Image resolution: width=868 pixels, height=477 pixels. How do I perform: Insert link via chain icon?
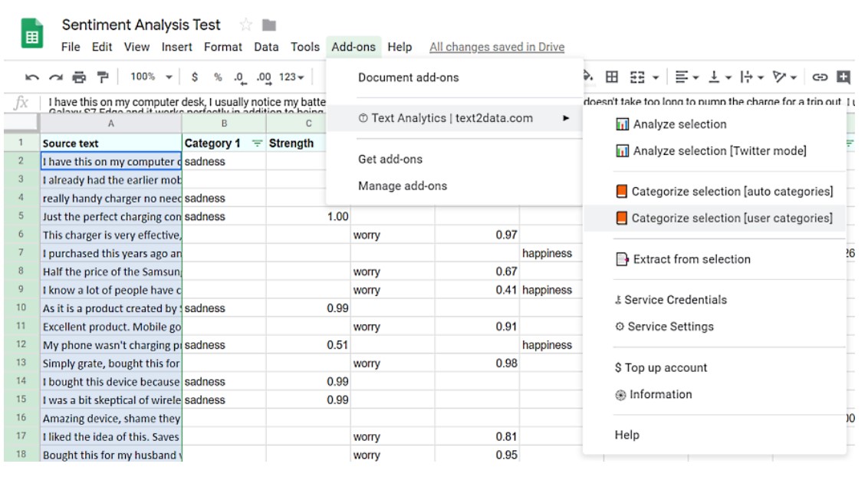point(819,77)
